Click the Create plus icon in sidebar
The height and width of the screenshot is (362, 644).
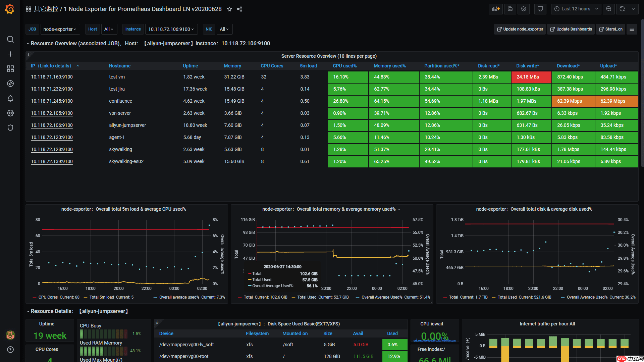[x=10, y=54]
